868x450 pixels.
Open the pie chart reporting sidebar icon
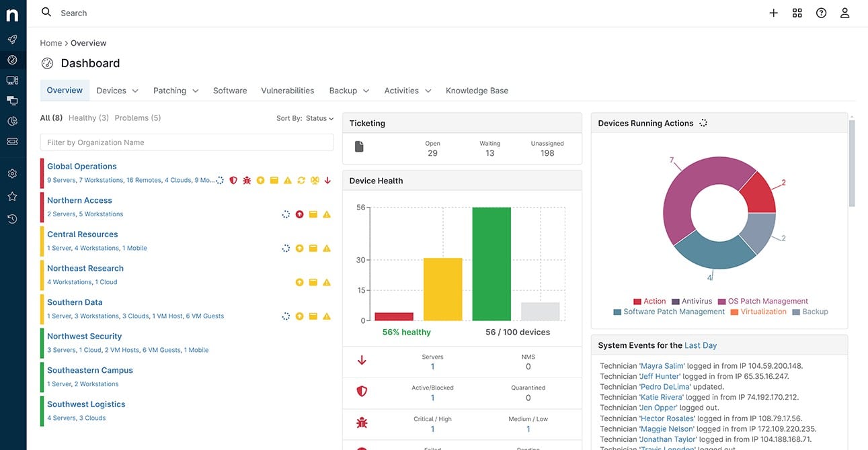point(12,121)
